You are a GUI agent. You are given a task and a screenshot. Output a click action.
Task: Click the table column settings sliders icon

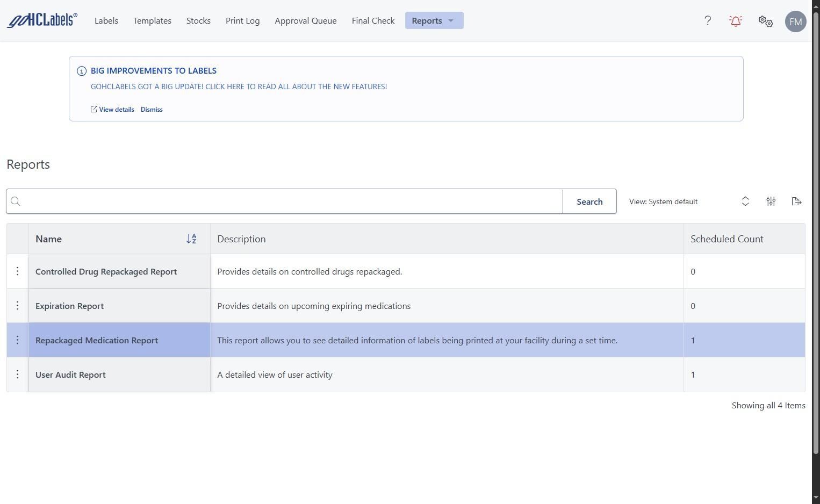771,201
